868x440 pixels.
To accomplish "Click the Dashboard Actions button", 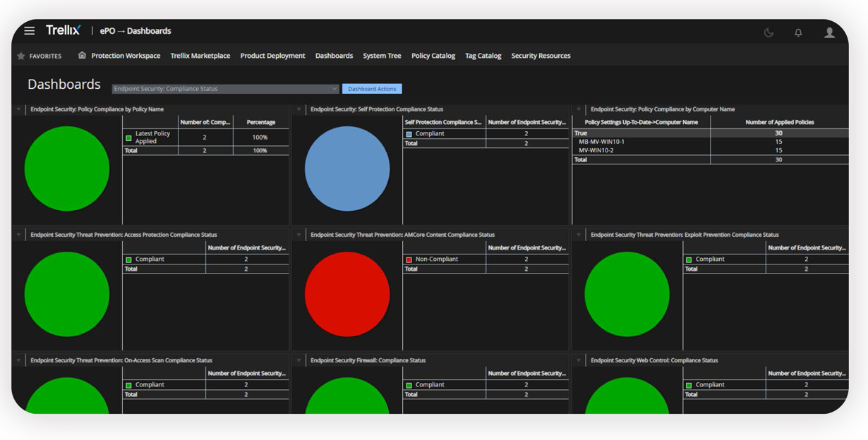I will tap(372, 89).
